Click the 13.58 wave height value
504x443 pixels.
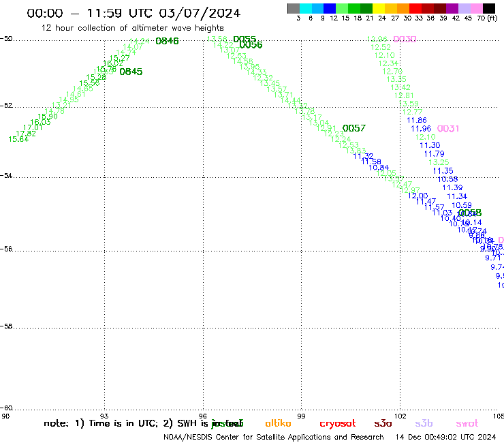click(x=217, y=39)
